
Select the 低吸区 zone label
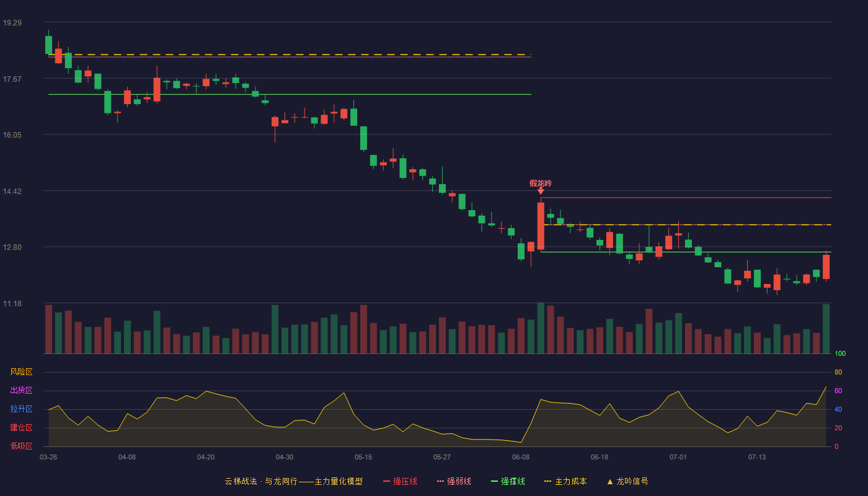pos(21,446)
